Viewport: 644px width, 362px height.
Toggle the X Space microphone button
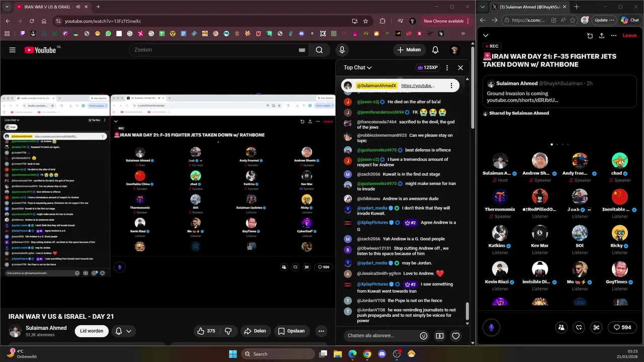point(492,327)
